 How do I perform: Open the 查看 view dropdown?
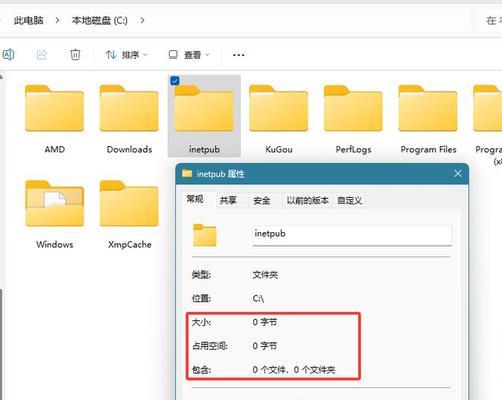189,55
